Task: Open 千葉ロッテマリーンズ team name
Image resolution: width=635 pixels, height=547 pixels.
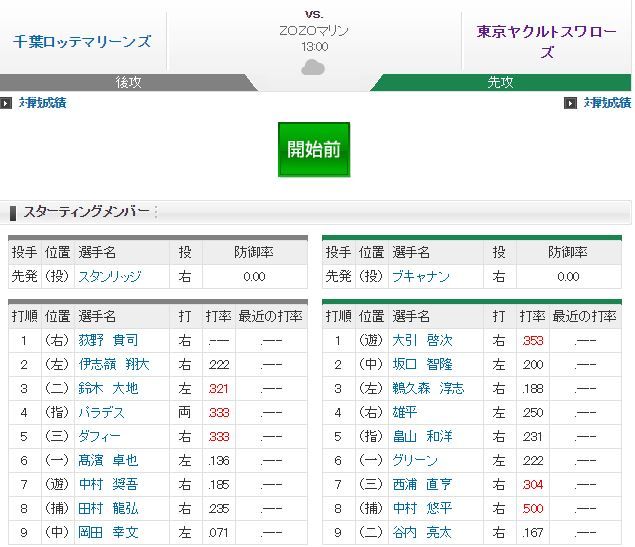Action: pos(82,41)
